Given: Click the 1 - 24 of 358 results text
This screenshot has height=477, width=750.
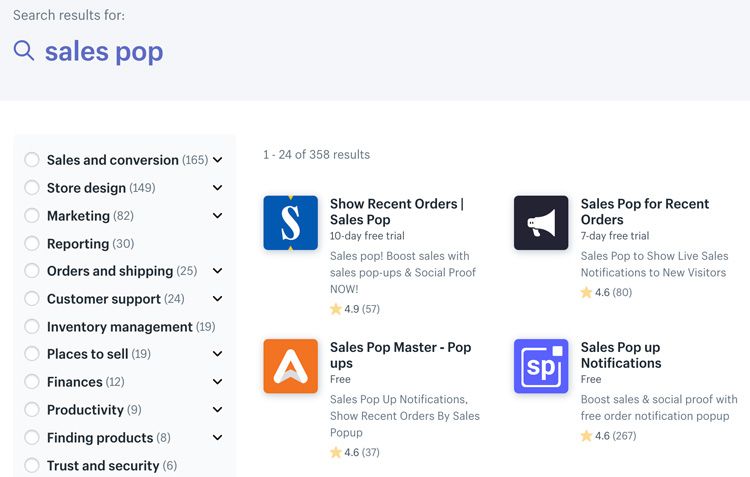Looking at the screenshot, I should coord(317,155).
